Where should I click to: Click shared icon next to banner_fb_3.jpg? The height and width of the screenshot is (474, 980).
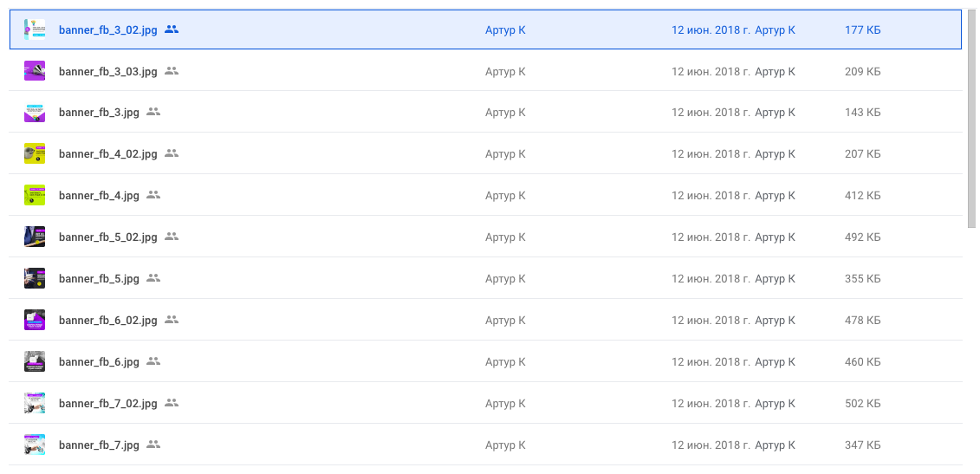click(x=153, y=112)
